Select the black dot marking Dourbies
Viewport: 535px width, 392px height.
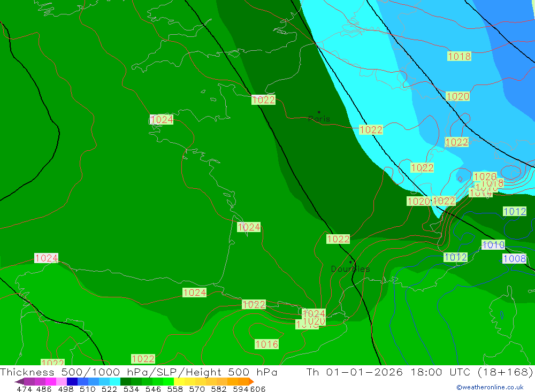pyautogui.click(x=350, y=262)
